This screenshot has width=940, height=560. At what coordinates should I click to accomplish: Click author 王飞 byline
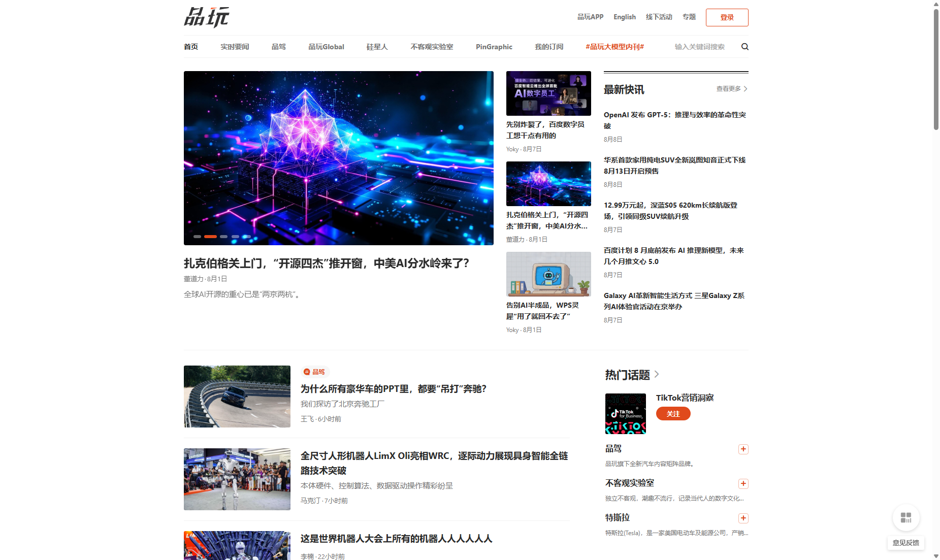click(x=307, y=419)
